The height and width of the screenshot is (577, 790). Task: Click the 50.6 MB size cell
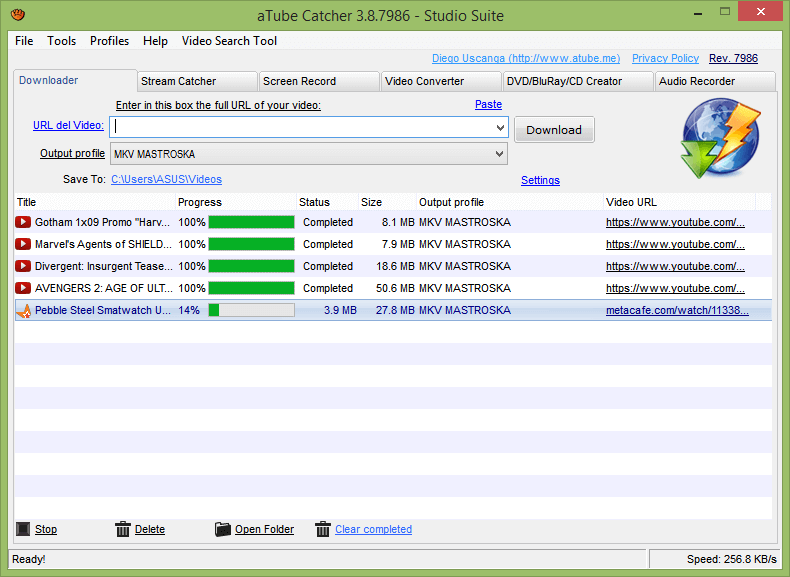(x=395, y=288)
